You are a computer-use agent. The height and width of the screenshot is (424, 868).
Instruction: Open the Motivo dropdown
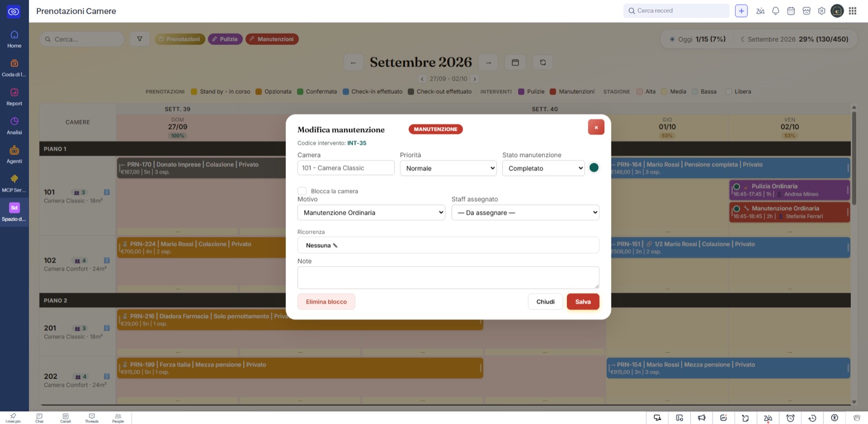372,213
